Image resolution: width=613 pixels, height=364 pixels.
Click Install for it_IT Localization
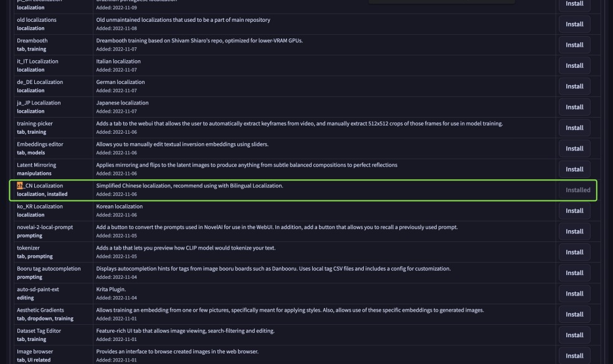point(574,65)
